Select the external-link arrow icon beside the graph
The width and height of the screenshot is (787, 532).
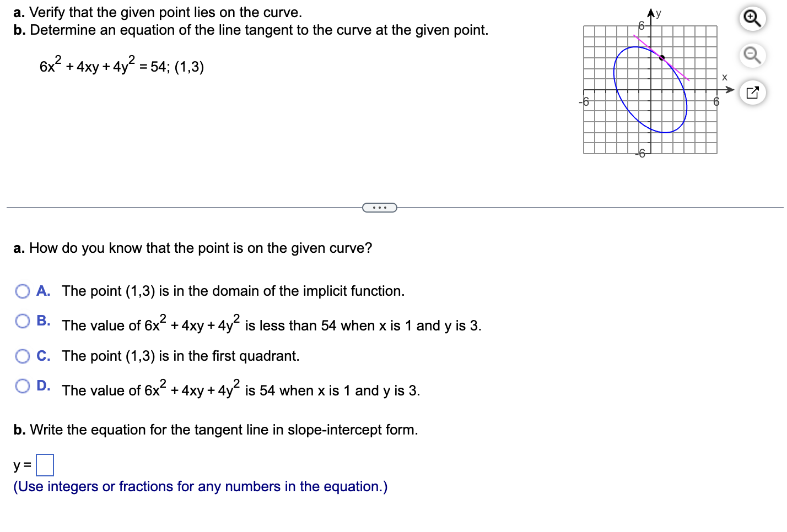click(753, 93)
